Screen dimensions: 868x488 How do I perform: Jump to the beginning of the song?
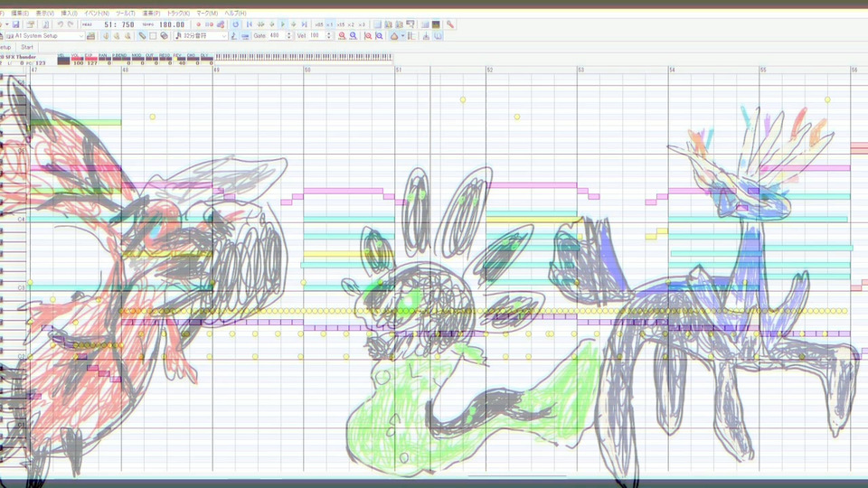coord(250,24)
